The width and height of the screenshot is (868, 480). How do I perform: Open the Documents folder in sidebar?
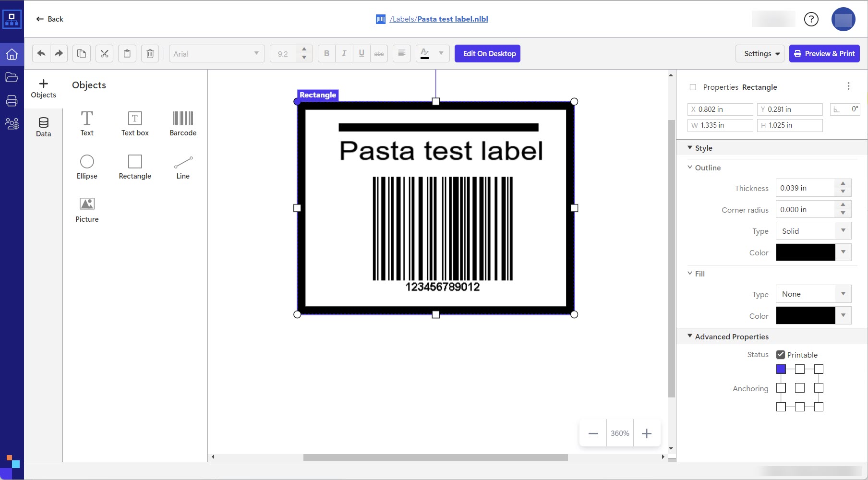pos(12,77)
